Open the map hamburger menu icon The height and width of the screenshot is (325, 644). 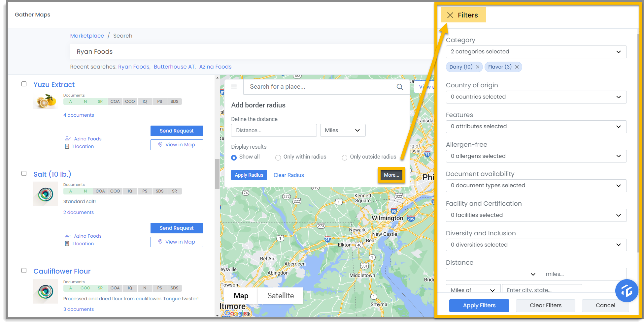click(234, 87)
